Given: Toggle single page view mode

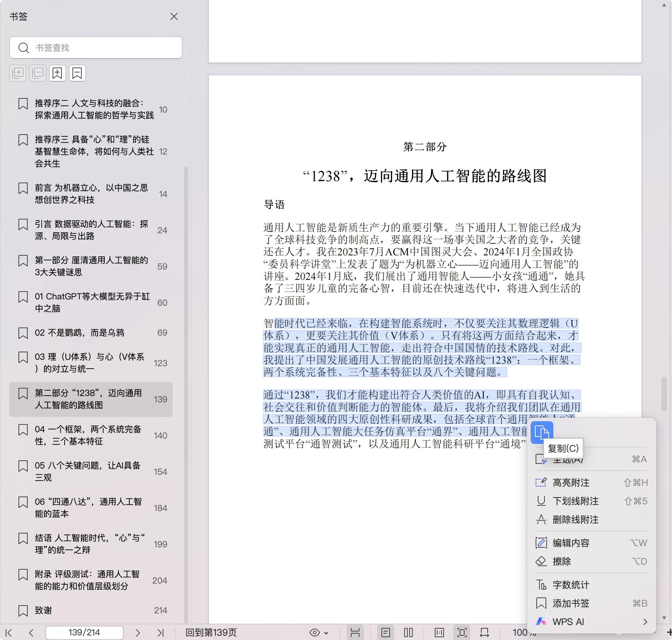Looking at the screenshot, I should (386, 633).
